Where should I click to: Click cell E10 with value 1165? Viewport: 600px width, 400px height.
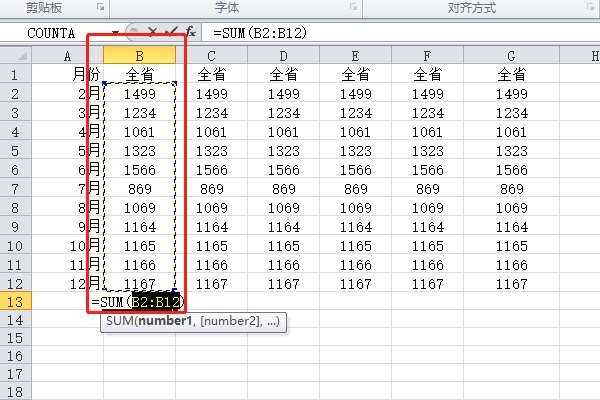coord(355,245)
